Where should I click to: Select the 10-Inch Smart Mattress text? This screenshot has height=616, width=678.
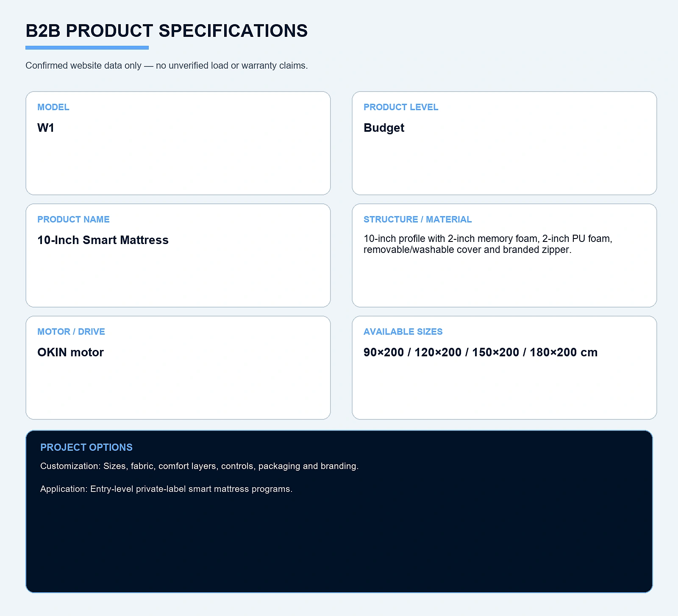coord(103,240)
